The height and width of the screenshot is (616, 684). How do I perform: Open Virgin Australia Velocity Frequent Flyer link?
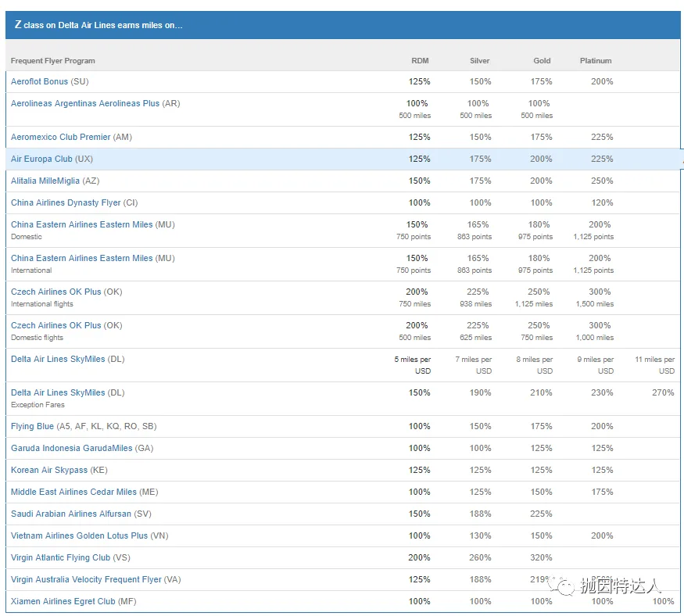point(86,579)
